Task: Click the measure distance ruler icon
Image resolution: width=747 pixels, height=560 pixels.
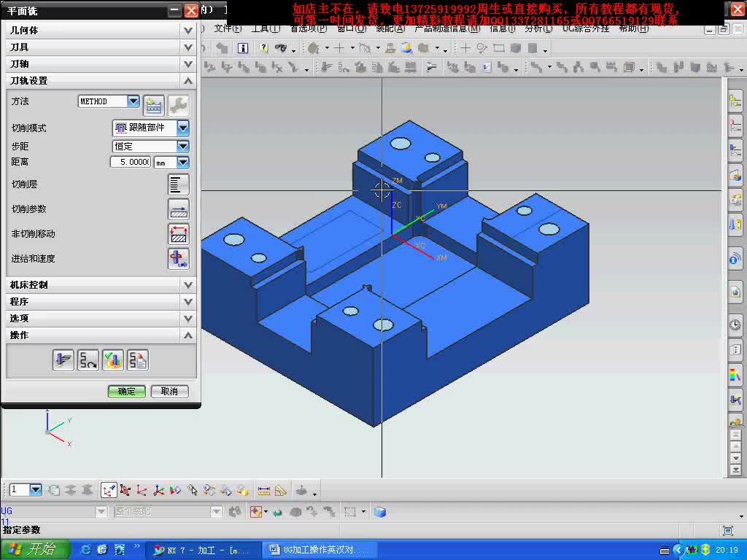Action: [x=263, y=490]
